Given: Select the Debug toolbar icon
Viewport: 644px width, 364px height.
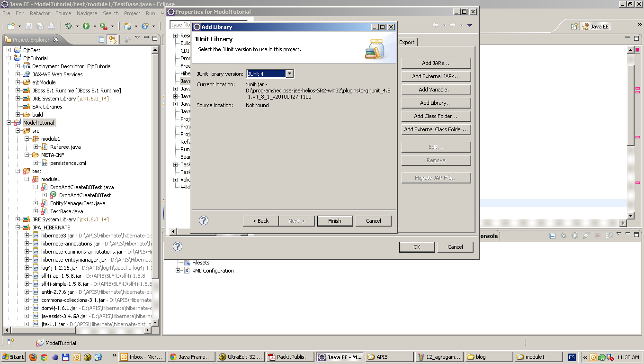Looking at the screenshot, I should coord(70,26).
